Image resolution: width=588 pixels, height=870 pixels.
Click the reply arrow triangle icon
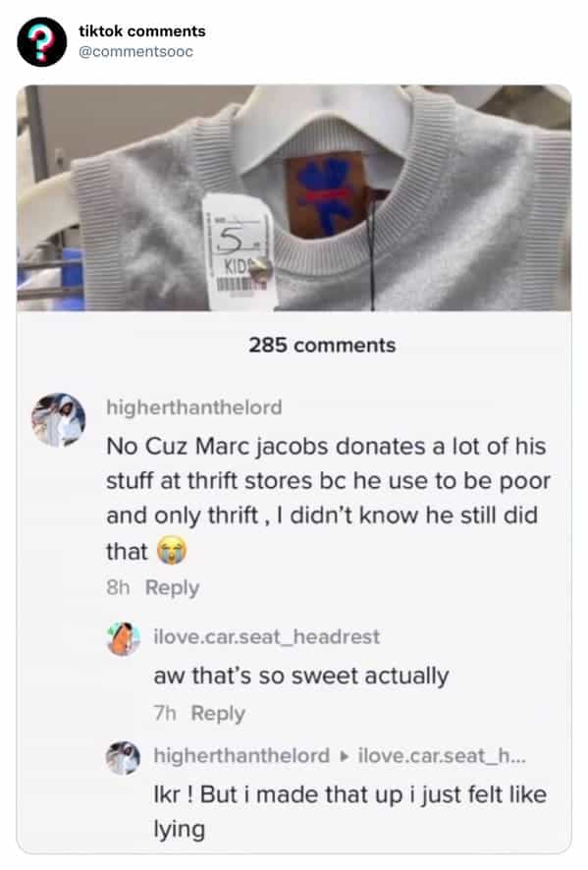coord(344,756)
